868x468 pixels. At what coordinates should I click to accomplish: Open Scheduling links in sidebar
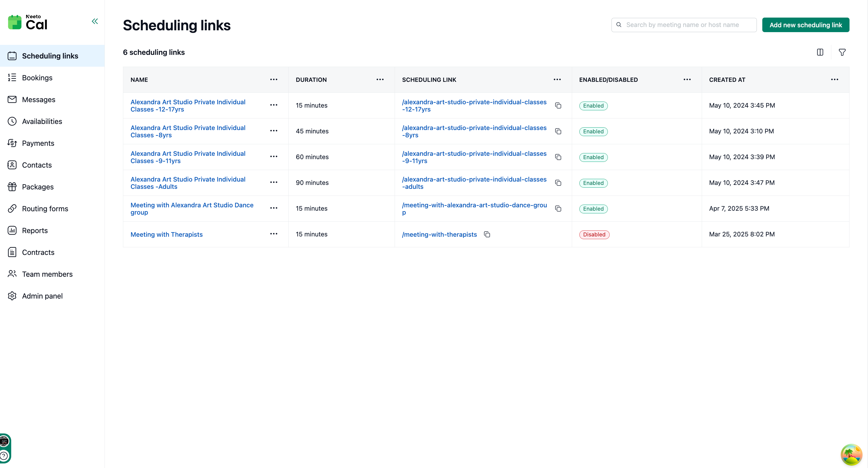tap(52, 56)
